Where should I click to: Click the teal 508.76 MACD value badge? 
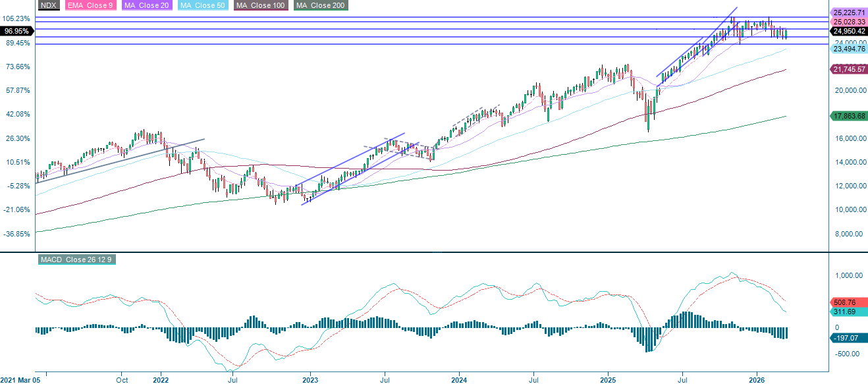click(847, 300)
